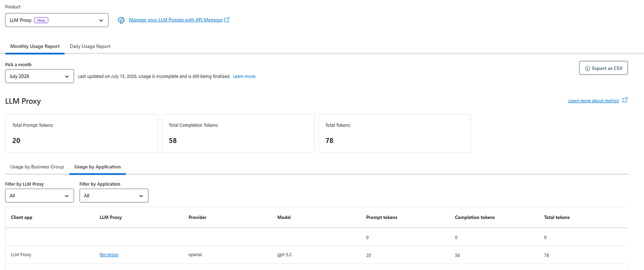Select Usage by Business Group tab
The height and width of the screenshot is (270, 644).
[37, 167]
